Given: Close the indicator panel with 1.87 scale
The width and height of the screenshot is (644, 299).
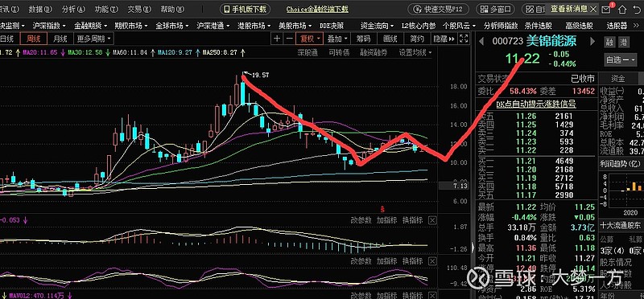Looking at the screenshot, I should (x=432, y=220).
